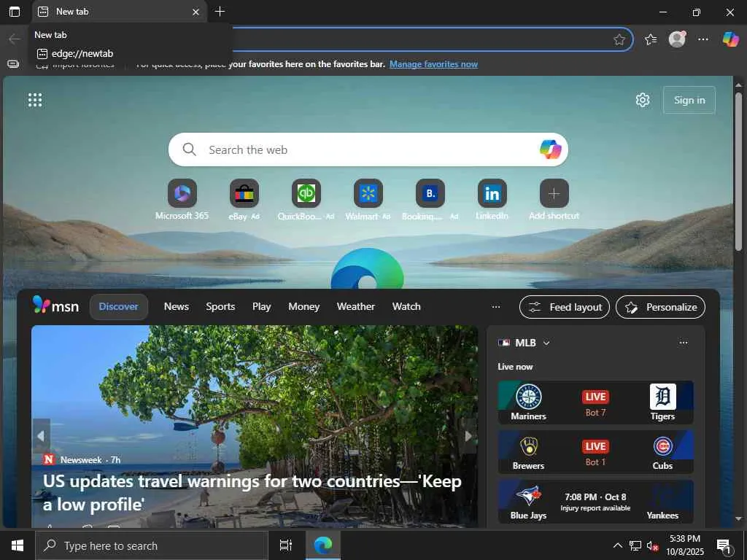Open the browser profile avatar
Viewport: 747px width, 560px height.
pyautogui.click(x=677, y=39)
